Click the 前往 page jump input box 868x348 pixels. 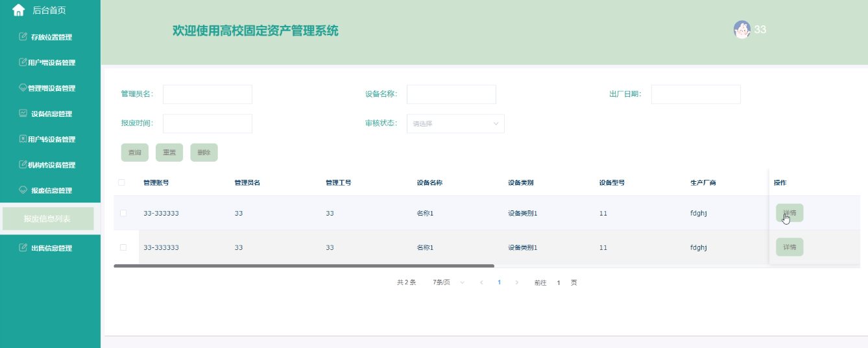click(x=559, y=282)
